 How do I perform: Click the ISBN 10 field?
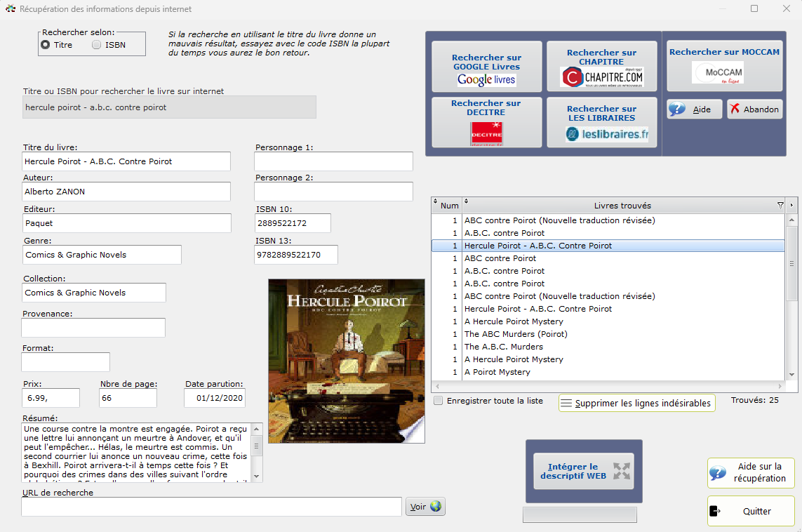[x=293, y=223]
